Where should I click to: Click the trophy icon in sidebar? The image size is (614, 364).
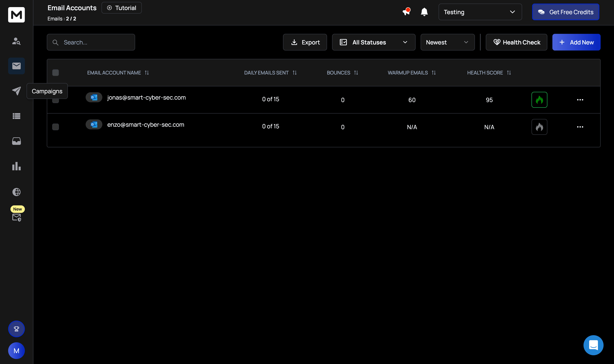[16, 329]
